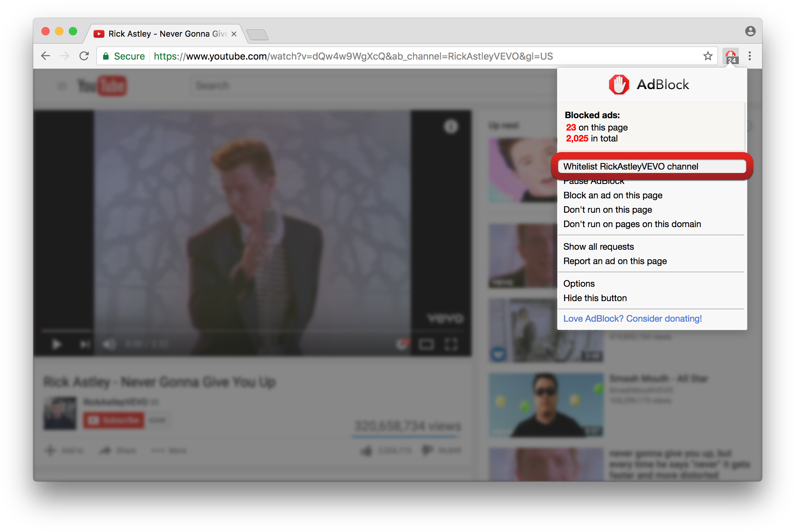Click the red Subscribe button

click(x=113, y=420)
